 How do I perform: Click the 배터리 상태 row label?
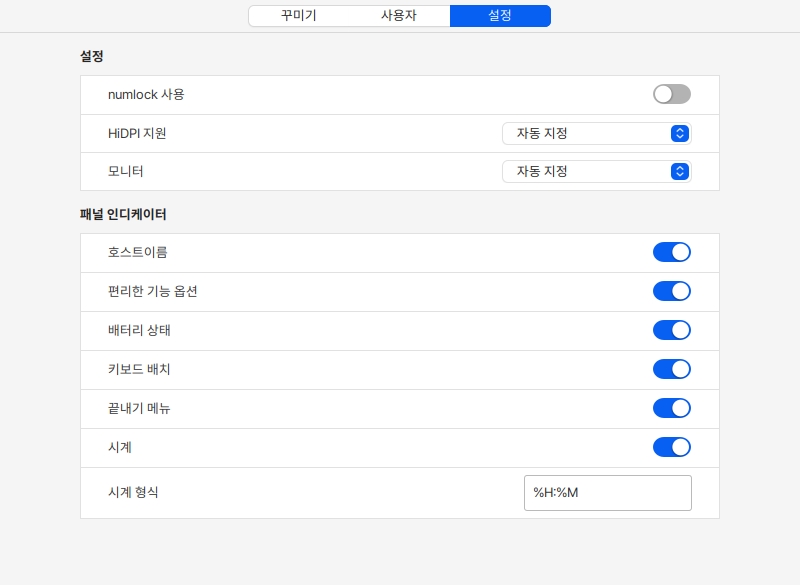[x=139, y=330]
